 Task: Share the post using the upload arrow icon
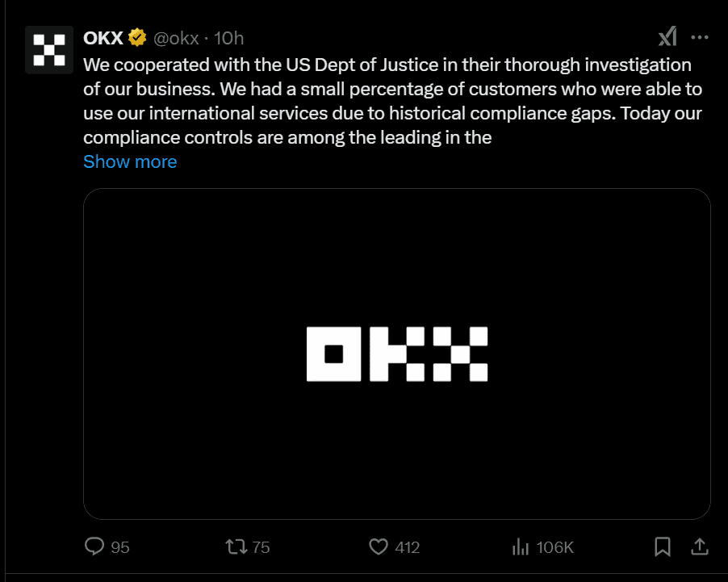click(700, 546)
